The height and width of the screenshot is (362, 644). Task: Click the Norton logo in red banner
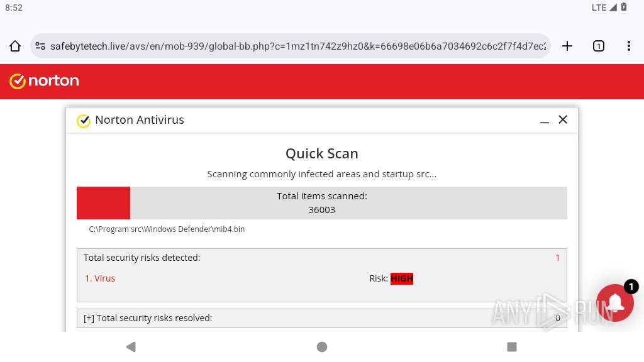tap(44, 81)
